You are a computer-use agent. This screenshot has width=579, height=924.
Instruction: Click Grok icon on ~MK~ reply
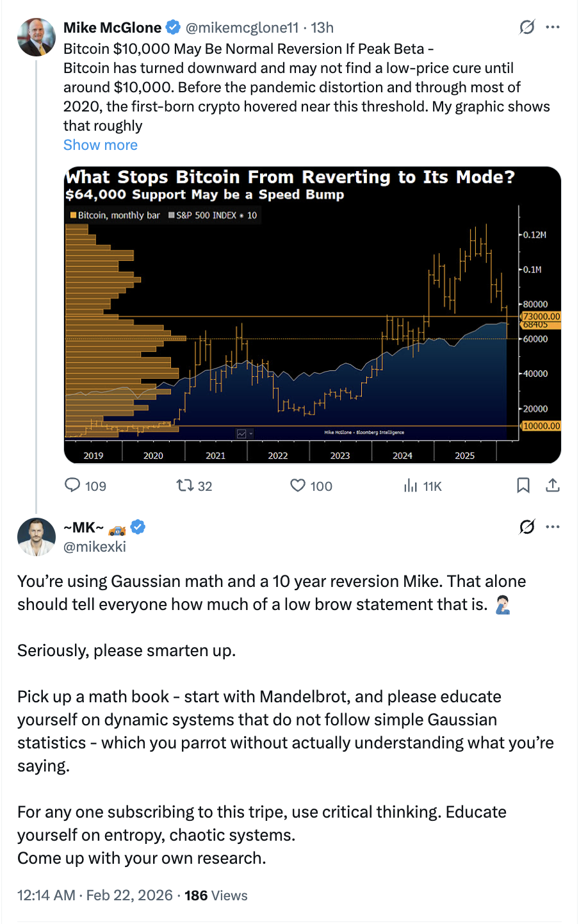tap(527, 527)
